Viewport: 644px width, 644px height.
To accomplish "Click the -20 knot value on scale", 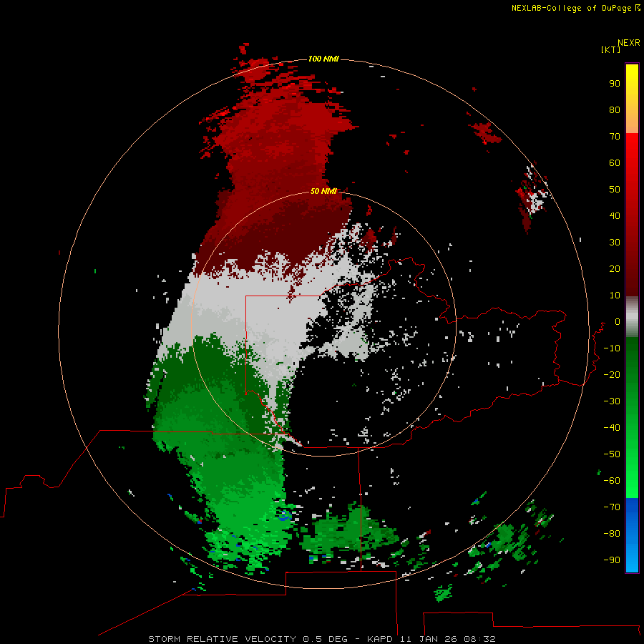I will coord(612,374).
